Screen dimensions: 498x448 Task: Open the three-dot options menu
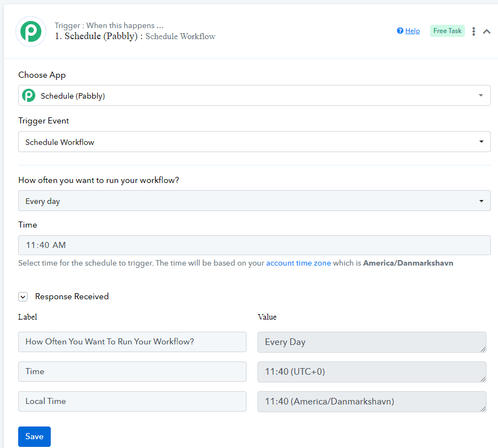(x=474, y=31)
